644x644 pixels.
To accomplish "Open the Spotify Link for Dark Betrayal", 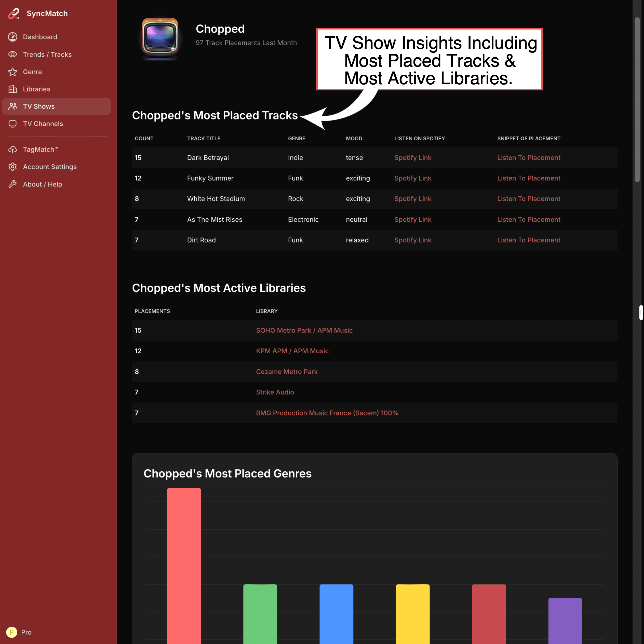I will pyautogui.click(x=413, y=158).
